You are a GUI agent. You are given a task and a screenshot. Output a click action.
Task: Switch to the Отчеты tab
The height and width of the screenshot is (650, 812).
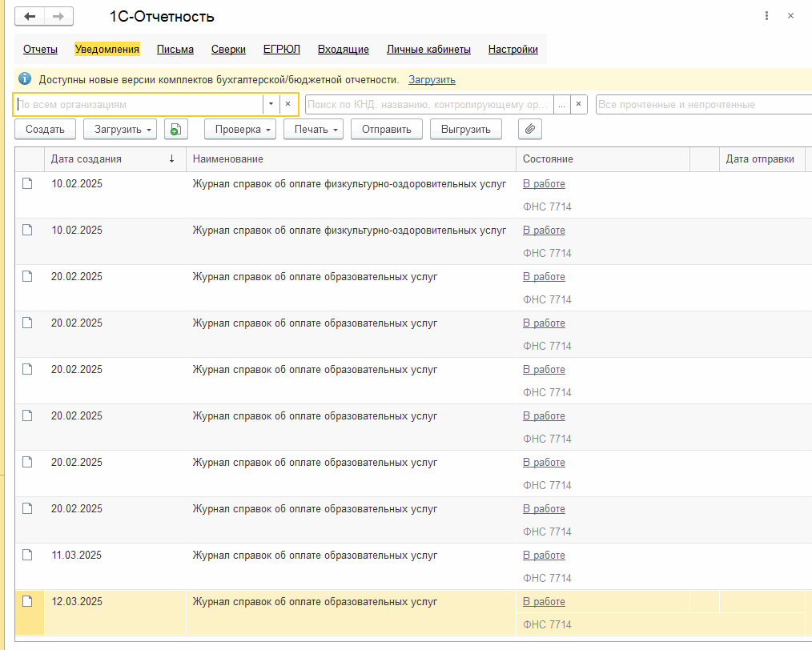click(x=40, y=50)
